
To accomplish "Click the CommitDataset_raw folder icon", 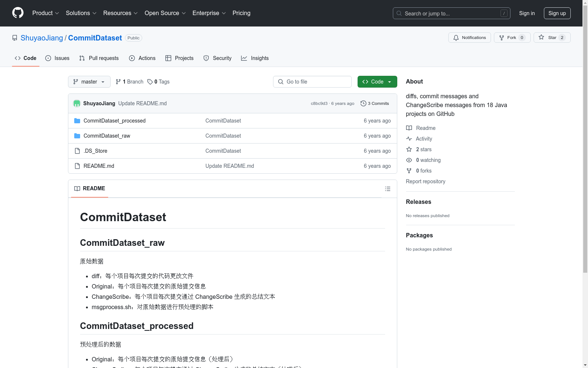I will [77, 136].
